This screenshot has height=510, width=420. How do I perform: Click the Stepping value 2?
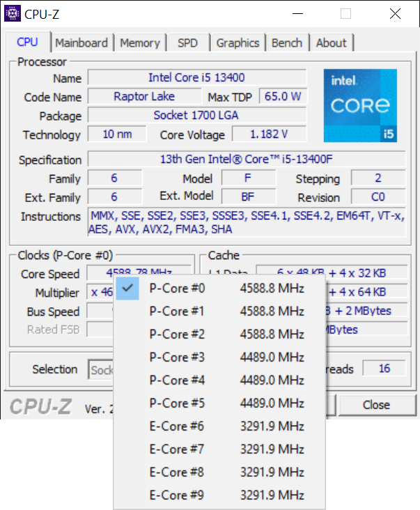[x=378, y=178]
